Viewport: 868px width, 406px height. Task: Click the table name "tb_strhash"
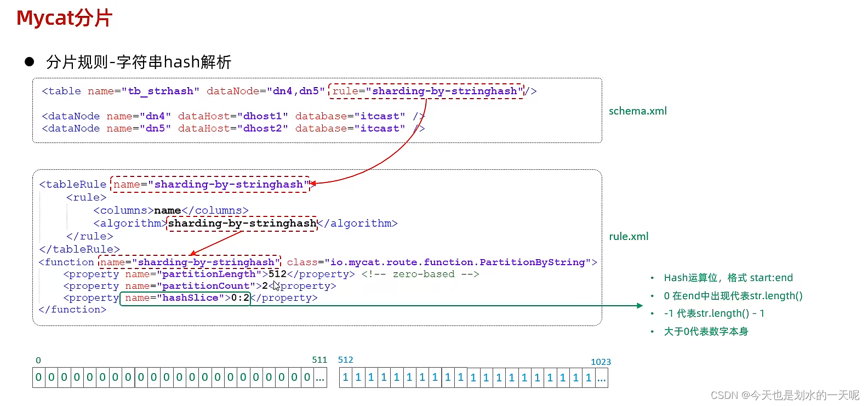(161, 91)
